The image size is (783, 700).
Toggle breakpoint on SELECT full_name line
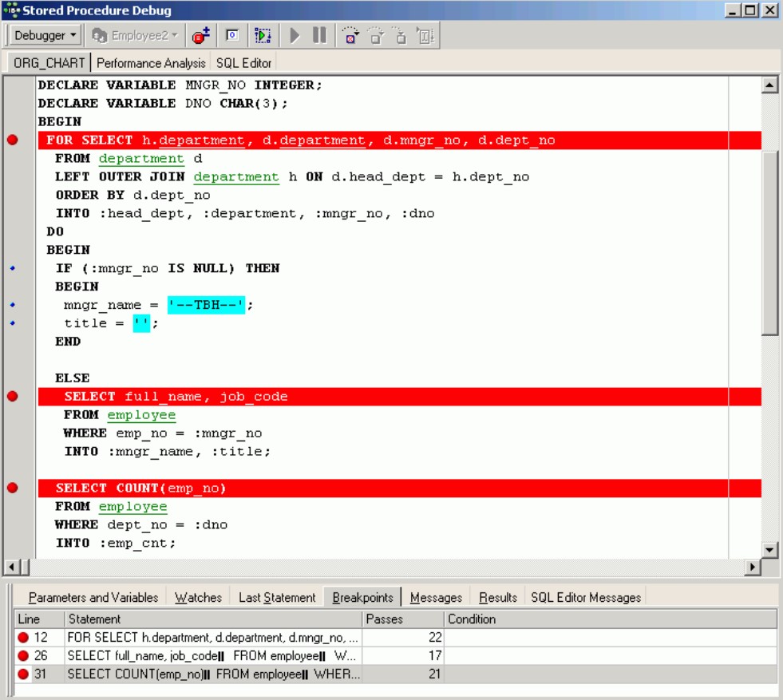12,397
